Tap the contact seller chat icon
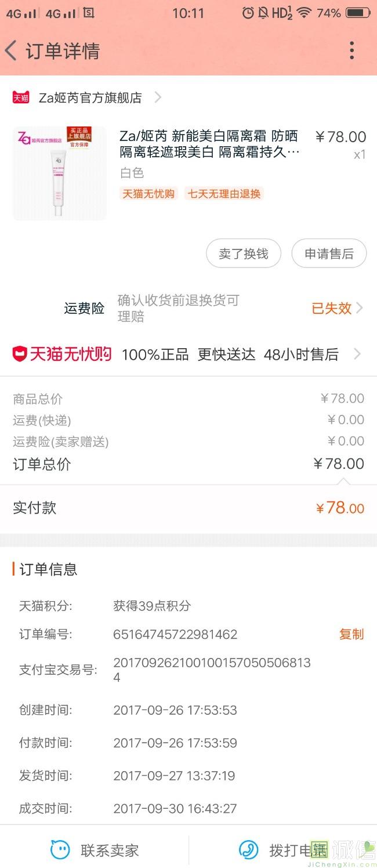 point(60,851)
